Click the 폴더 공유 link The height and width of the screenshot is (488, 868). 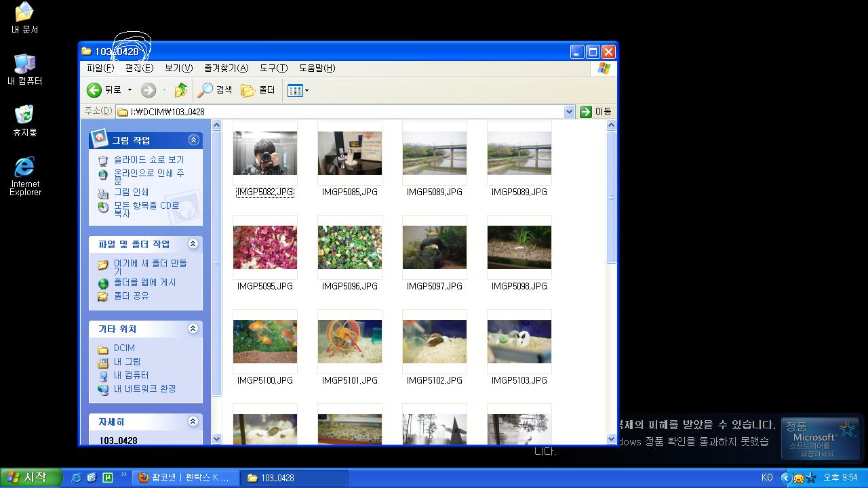tap(131, 296)
